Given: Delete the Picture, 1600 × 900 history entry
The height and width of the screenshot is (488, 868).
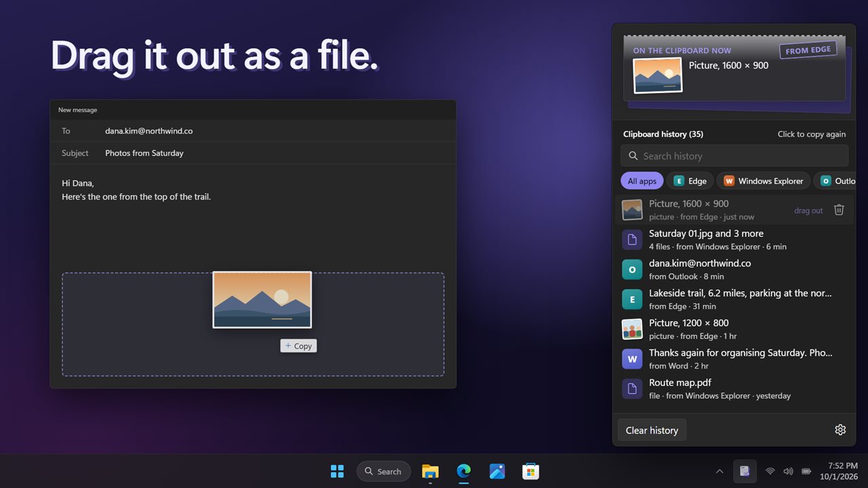Looking at the screenshot, I should [839, 210].
